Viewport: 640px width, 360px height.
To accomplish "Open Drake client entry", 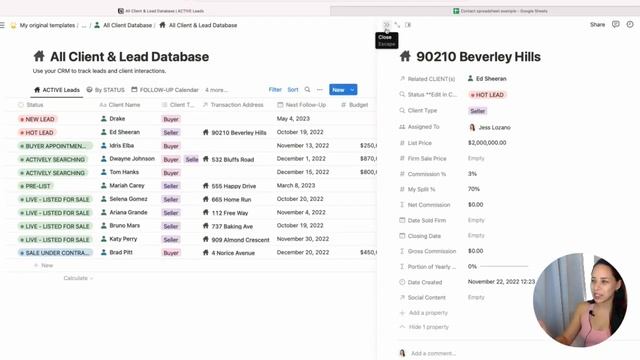I will [x=117, y=119].
